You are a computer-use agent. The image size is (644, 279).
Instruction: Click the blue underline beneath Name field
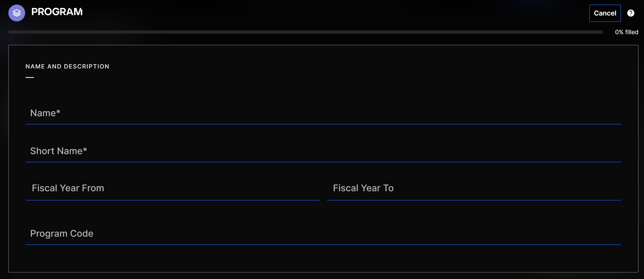click(x=323, y=124)
